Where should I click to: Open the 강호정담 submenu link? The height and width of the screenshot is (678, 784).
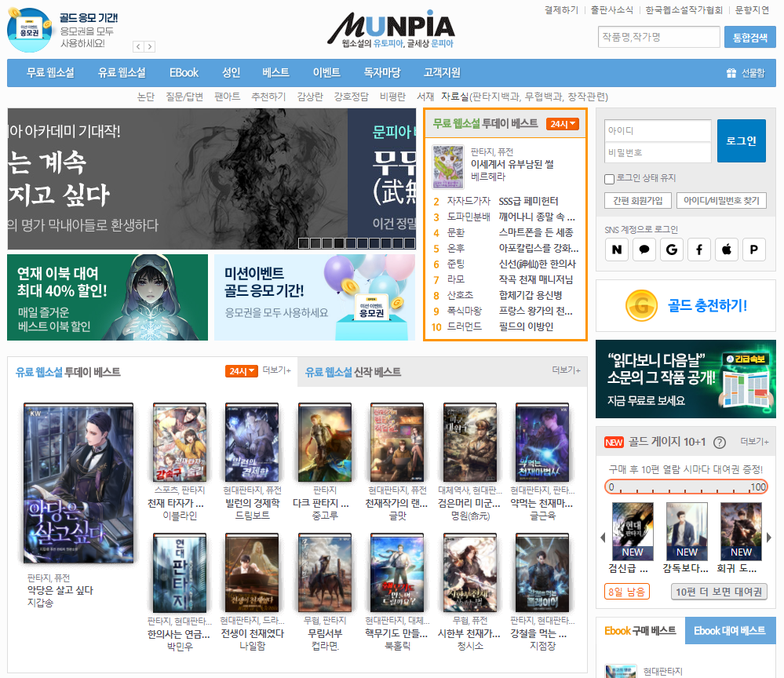pos(351,97)
